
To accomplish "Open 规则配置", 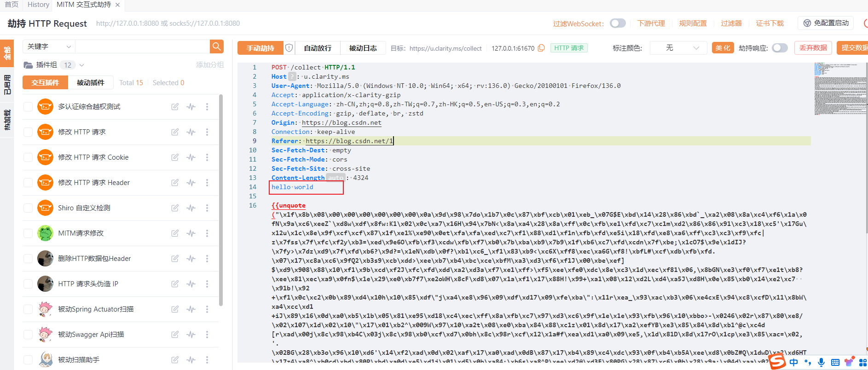I will coord(693,23).
